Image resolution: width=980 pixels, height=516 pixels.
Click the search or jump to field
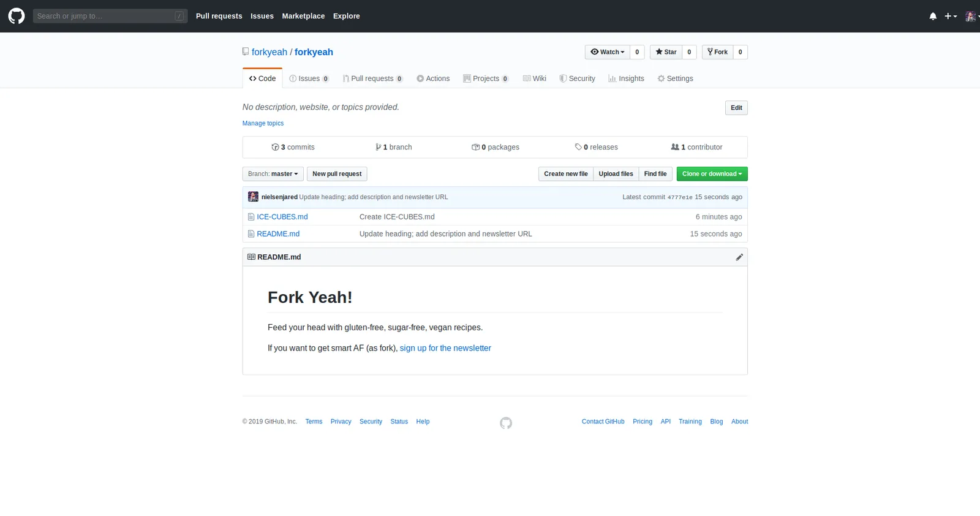(x=110, y=16)
